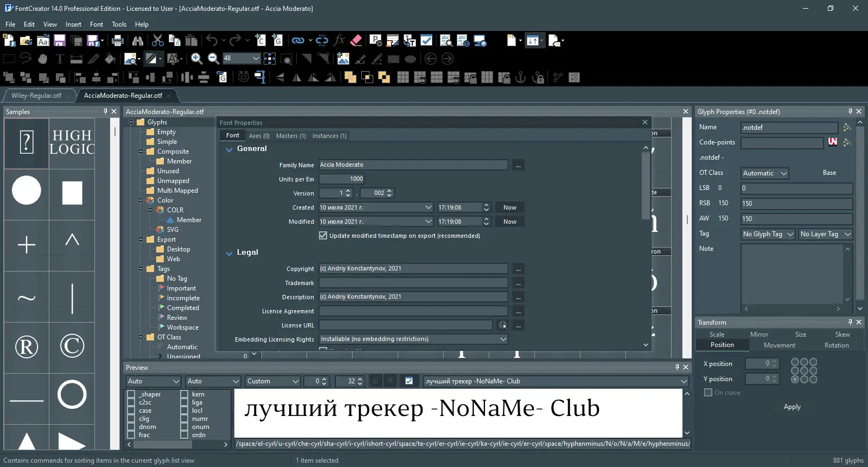Click the Cut scissors icon
The width and height of the screenshot is (868, 467).
158,40
